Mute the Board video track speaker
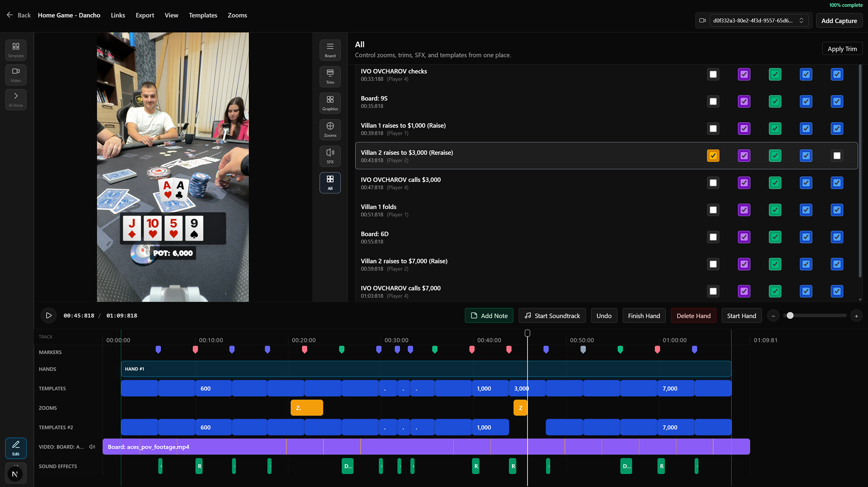 92,447
